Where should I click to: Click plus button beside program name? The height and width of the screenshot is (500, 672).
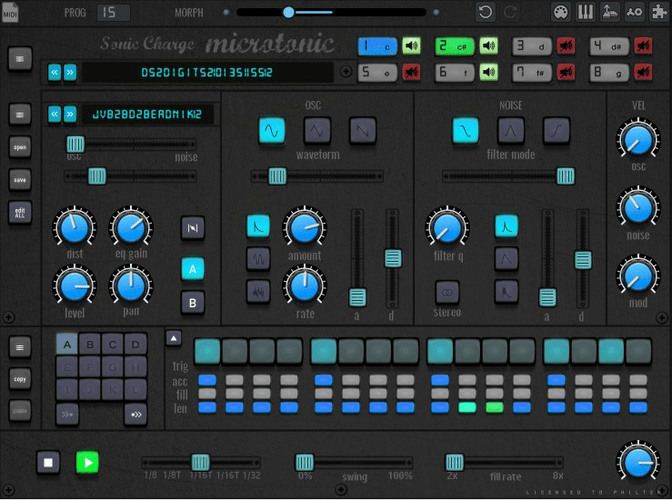[346, 72]
